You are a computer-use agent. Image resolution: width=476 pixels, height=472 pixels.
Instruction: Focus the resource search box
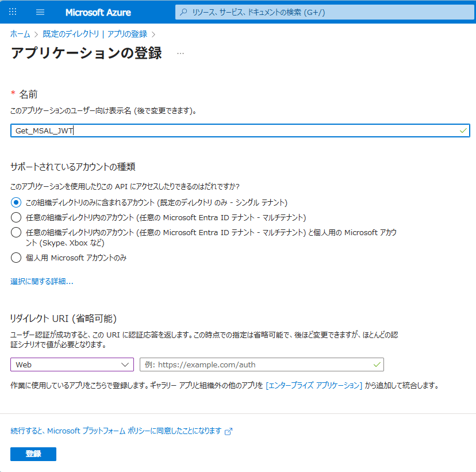(325, 12)
